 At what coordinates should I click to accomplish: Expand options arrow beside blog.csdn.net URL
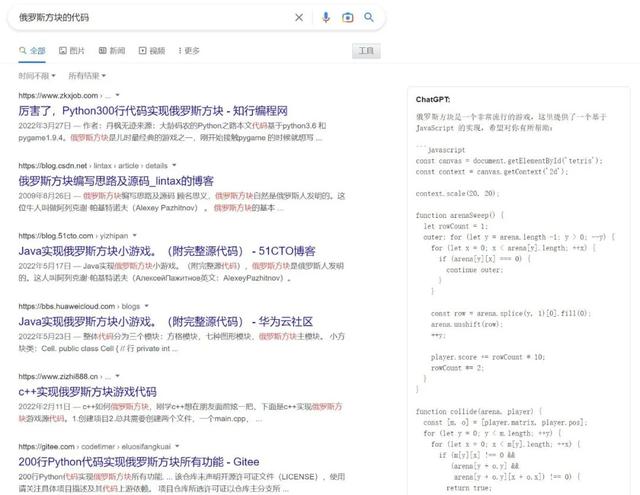(174, 165)
